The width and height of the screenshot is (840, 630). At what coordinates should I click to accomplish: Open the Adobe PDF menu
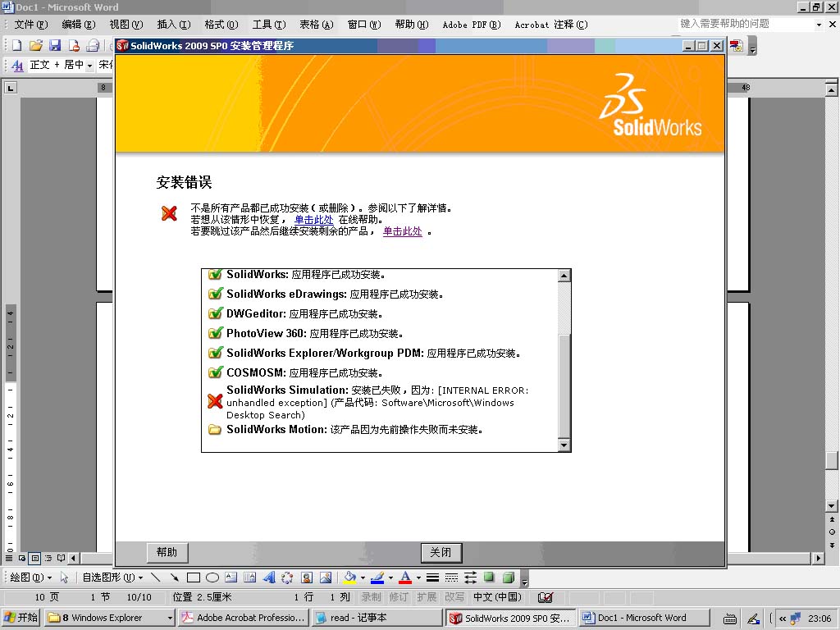coord(472,25)
